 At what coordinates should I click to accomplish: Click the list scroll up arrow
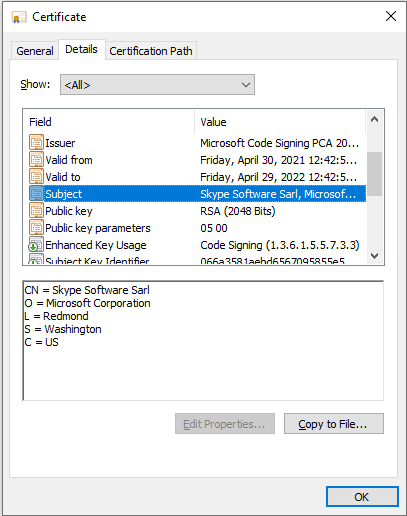(375, 119)
